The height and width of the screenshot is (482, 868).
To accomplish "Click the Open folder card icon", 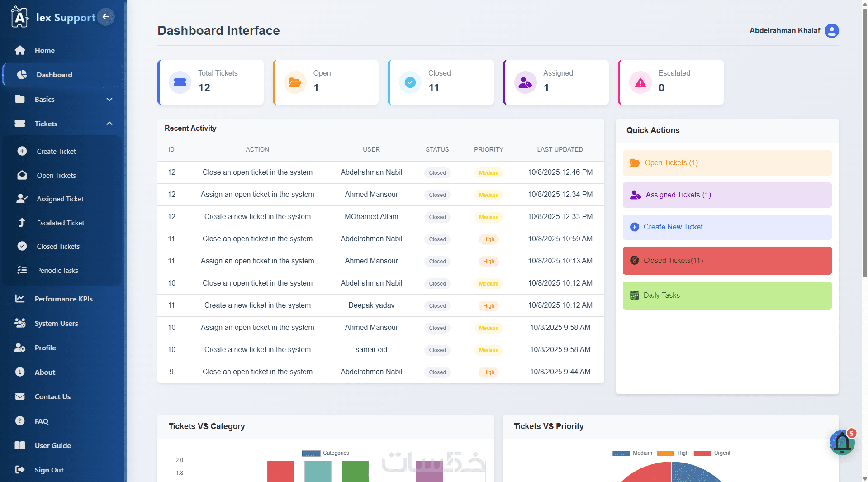I will click(x=295, y=83).
